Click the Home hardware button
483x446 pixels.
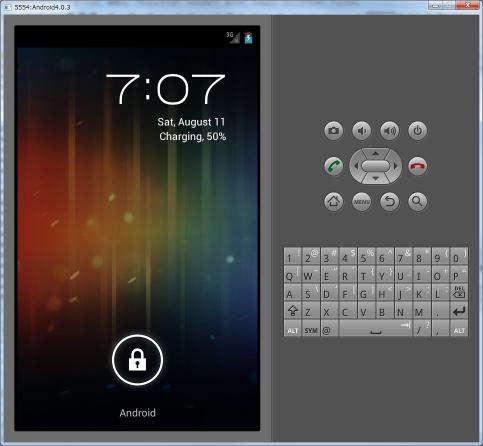coord(333,202)
